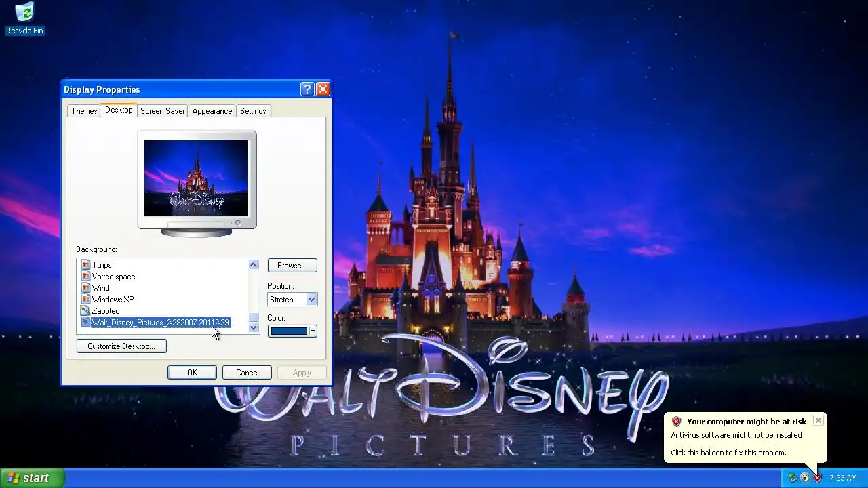Open the Recycle Bin desktop icon
The height and width of the screenshot is (488, 868).
point(24,18)
